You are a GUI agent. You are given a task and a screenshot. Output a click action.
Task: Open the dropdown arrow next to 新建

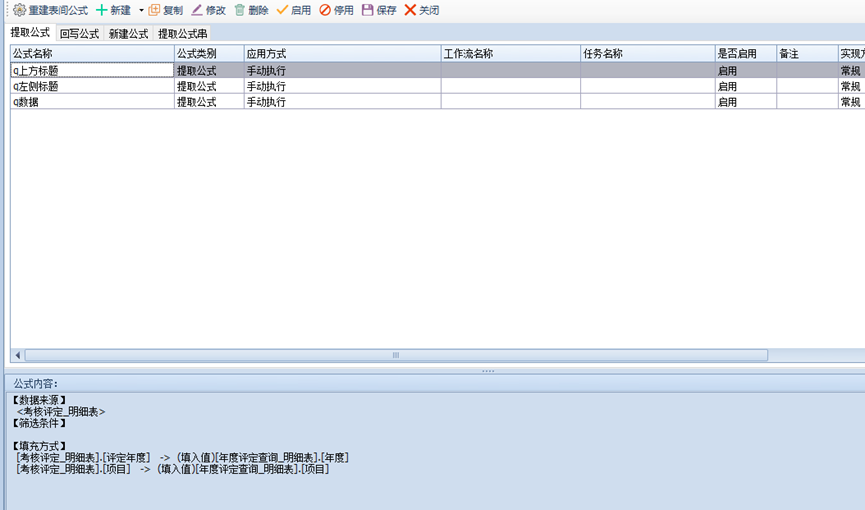point(141,10)
